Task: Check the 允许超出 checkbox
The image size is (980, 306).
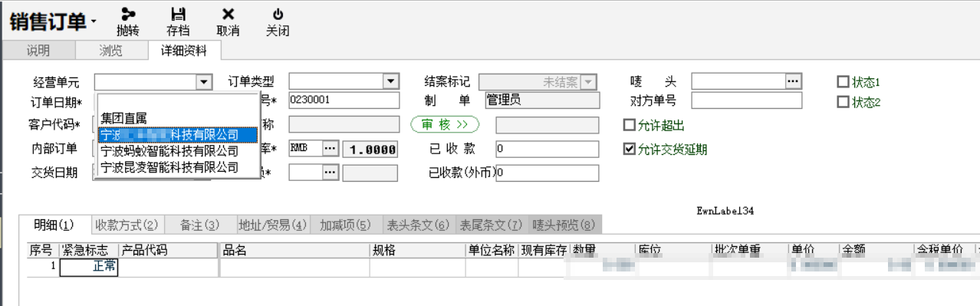Action: (x=630, y=125)
